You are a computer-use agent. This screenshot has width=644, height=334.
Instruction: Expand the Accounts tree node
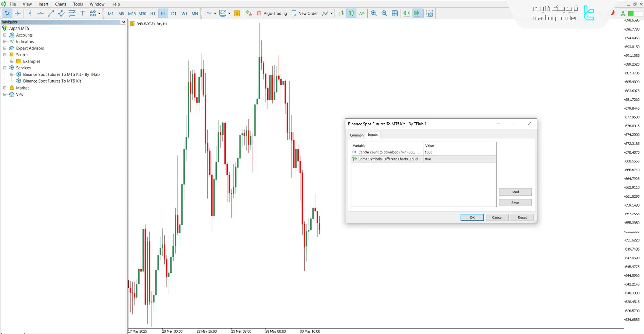(5, 35)
